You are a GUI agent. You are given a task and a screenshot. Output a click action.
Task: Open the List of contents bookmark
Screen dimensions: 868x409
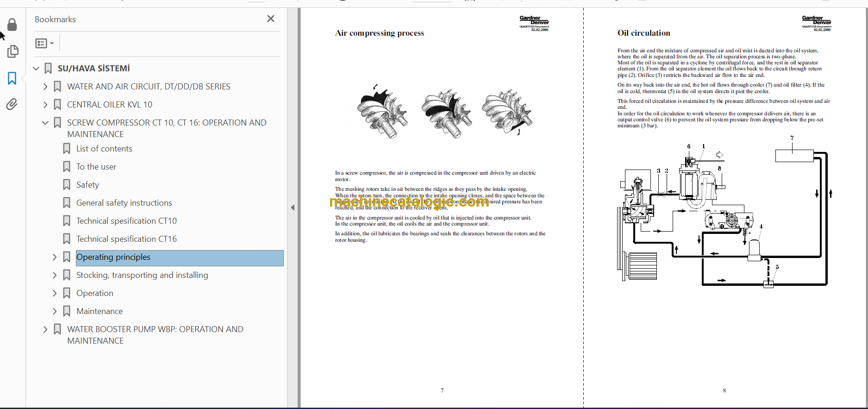104,149
